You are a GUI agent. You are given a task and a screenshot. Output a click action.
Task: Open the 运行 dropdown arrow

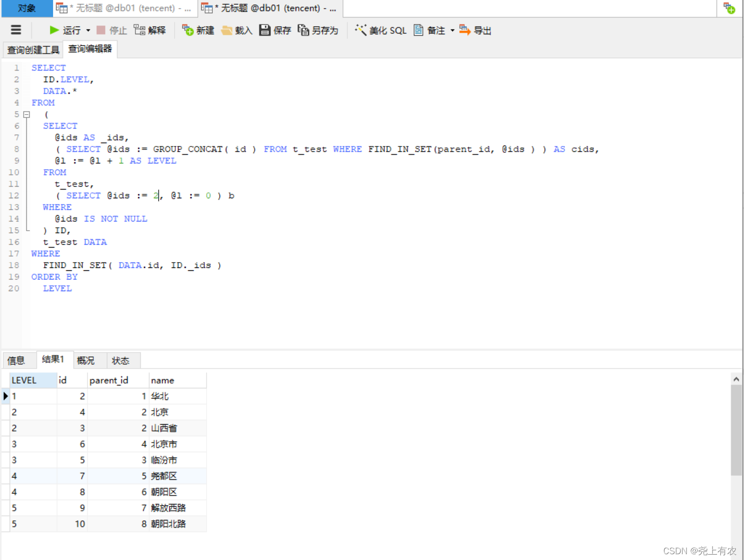[x=88, y=29]
